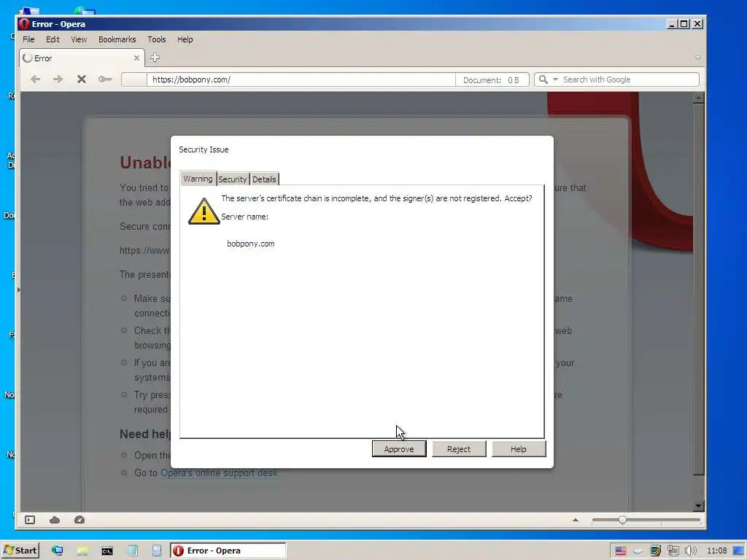This screenshot has height=560, width=747.
Task: Click the page scrollbar up arrow
Action: (x=698, y=98)
